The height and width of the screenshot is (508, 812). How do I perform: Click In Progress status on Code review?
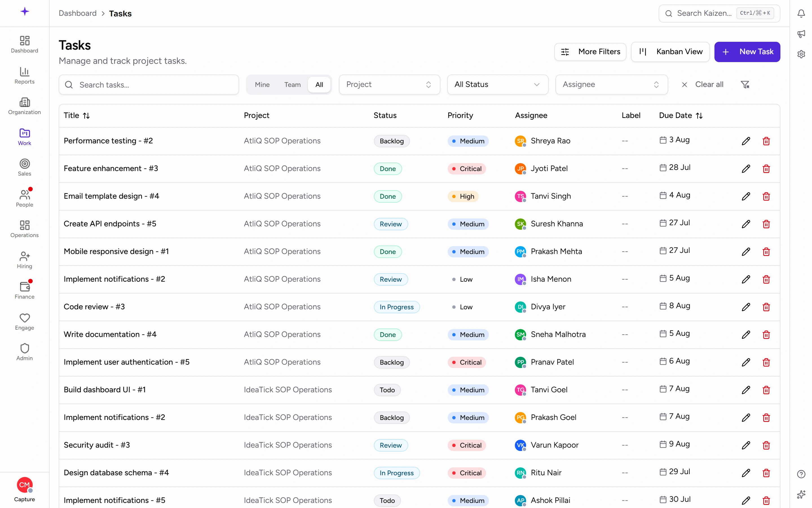pos(397,307)
